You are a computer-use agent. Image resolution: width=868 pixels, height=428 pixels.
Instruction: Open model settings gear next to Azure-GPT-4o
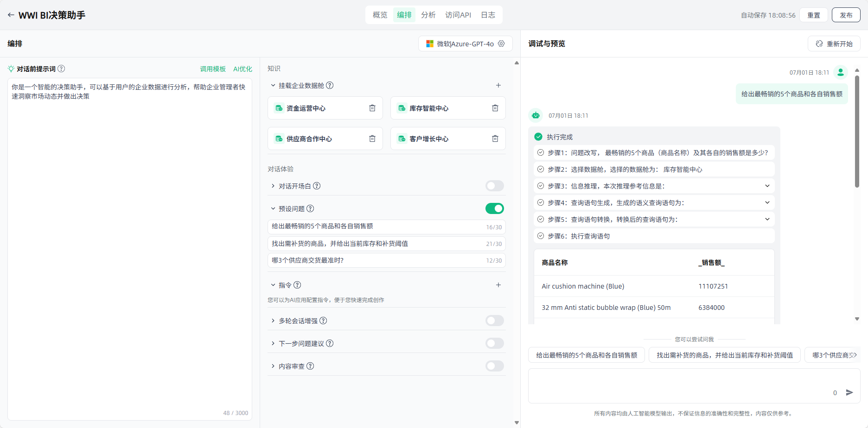501,44
